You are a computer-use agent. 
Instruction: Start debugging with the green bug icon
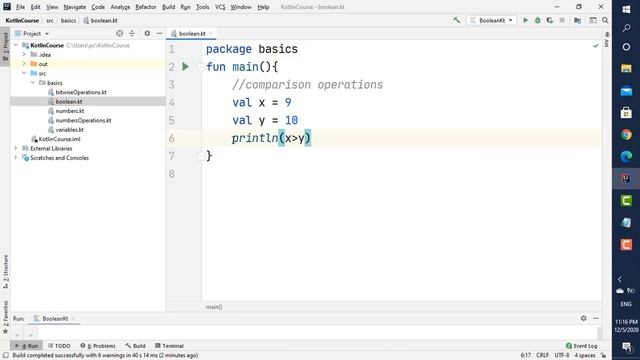(x=538, y=20)
